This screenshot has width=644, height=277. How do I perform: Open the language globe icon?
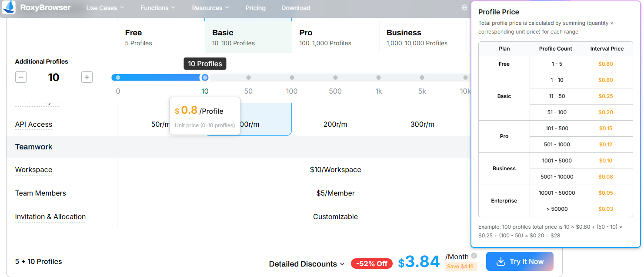pos(465,7)
